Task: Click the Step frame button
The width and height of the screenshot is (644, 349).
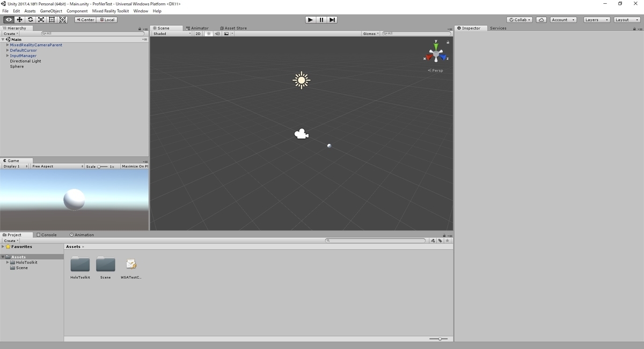Action: coord(332,20)
